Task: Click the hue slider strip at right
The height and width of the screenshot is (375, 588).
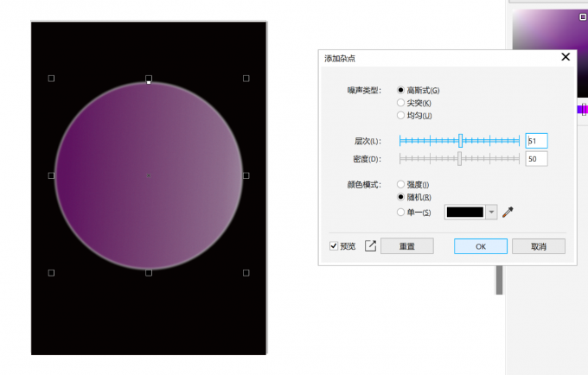Action: [582, 110]
